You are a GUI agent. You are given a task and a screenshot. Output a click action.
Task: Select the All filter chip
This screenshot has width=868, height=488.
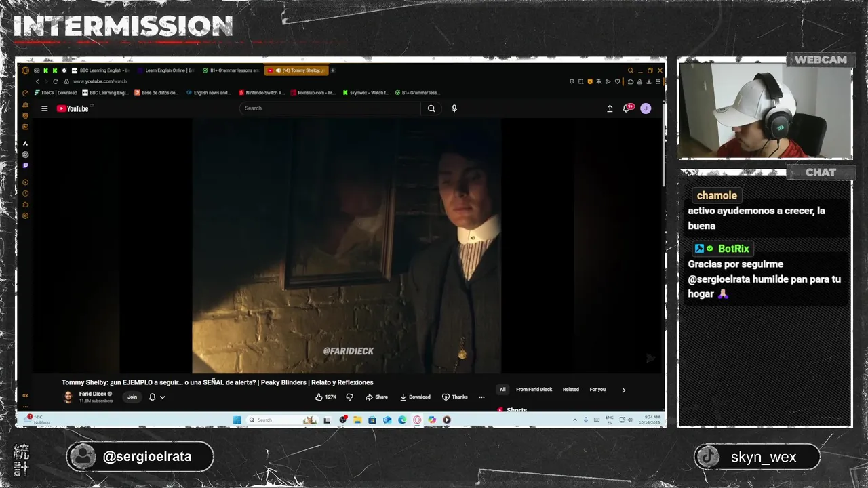coord(502,390)
